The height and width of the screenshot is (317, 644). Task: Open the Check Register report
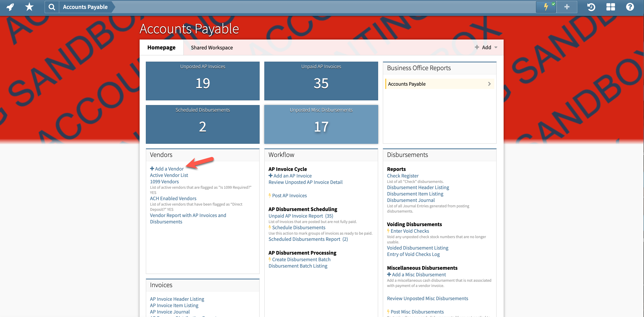pyautogui.click(x=403, y=176)
